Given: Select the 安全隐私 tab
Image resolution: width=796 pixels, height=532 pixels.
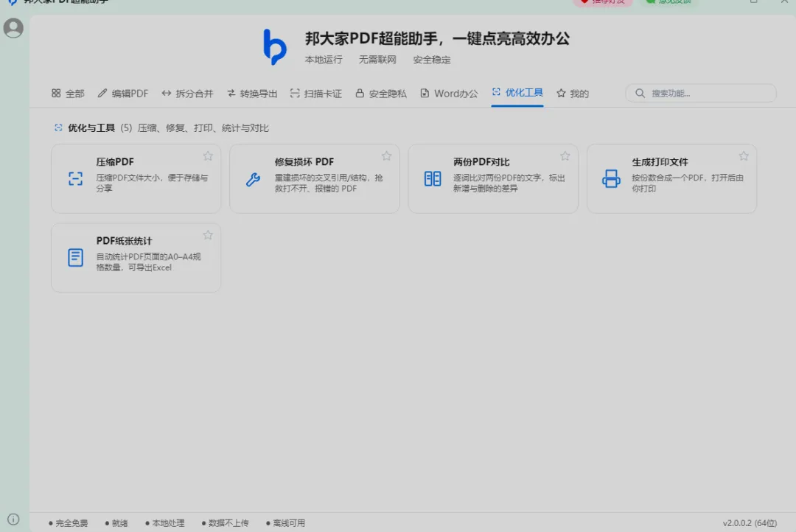Looking at the screenshot, I should tap(381, 94).
